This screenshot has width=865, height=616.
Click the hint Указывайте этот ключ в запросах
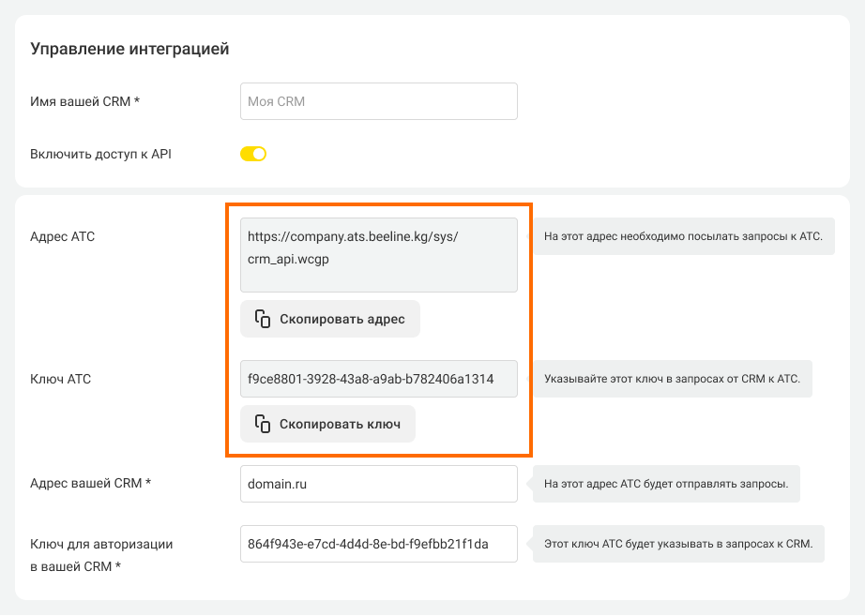672,379
